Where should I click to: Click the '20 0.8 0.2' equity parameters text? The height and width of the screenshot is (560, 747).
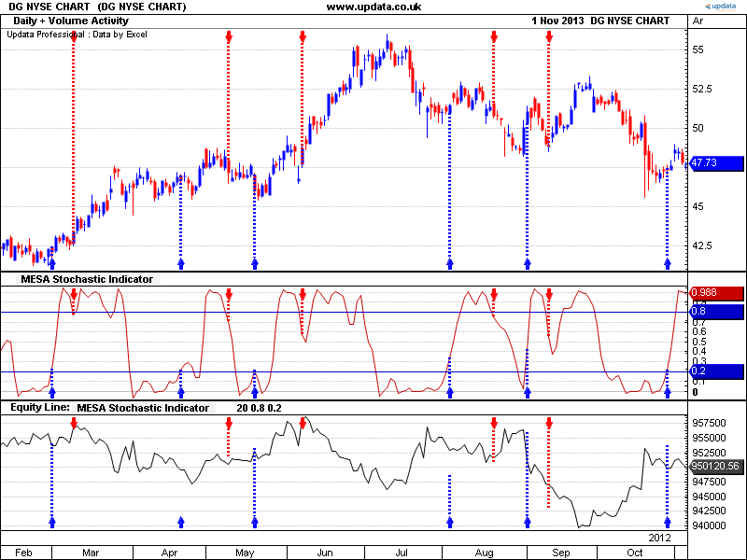260,408
